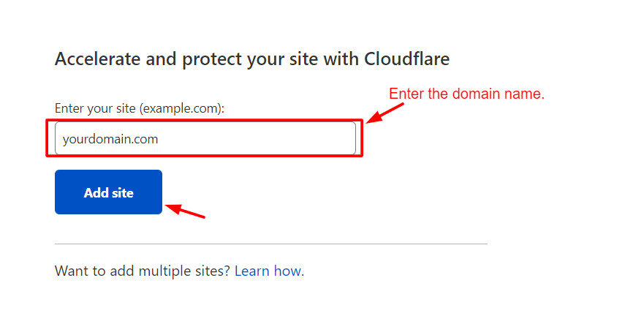644x316 pixels.
Task: Click "(example.com)" in the field label
Action: click(181, 108)
